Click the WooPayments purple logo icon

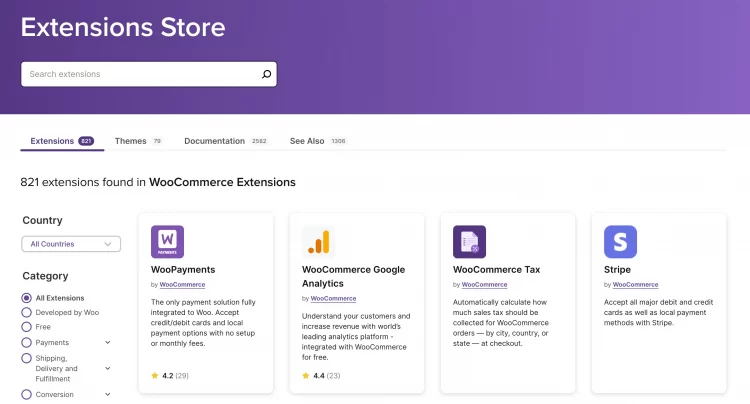pyautogui.click(x=167, y=241)
